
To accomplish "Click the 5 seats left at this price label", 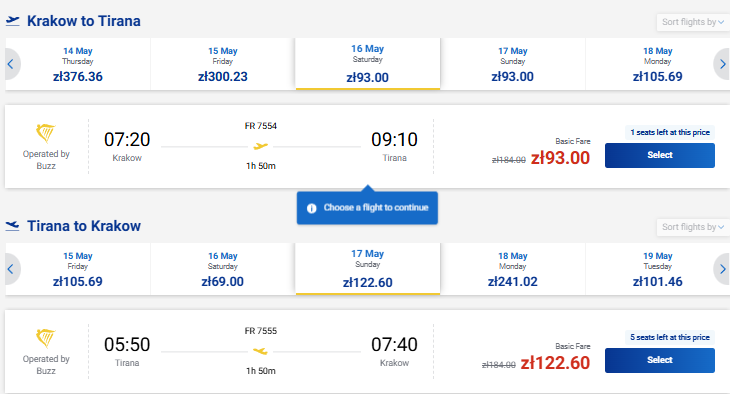I will tap(670, 337).
